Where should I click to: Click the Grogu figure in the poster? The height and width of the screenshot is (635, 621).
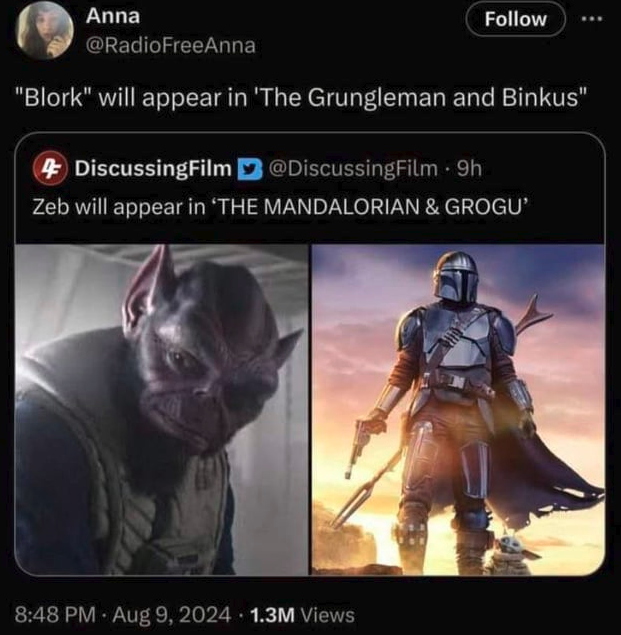(x=510, y=553)
